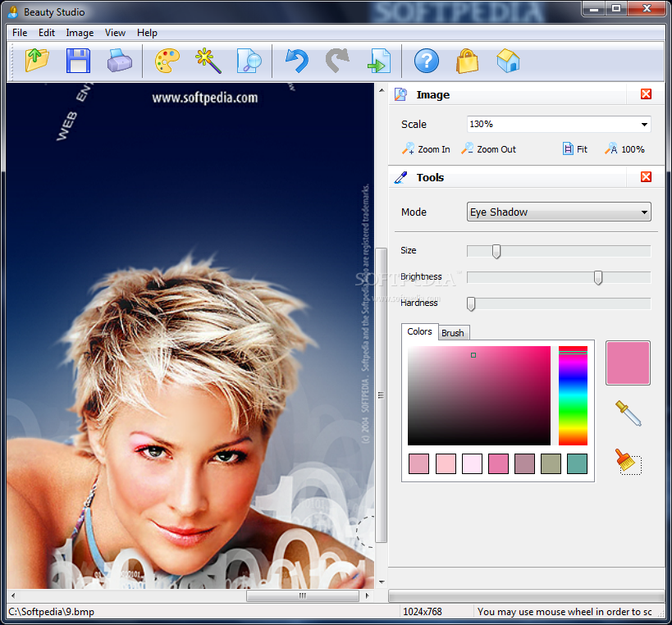The height and width of the screenshot is (625, 672).
Task: Click the Size slider handle
Action: click(x=496, y=252)
